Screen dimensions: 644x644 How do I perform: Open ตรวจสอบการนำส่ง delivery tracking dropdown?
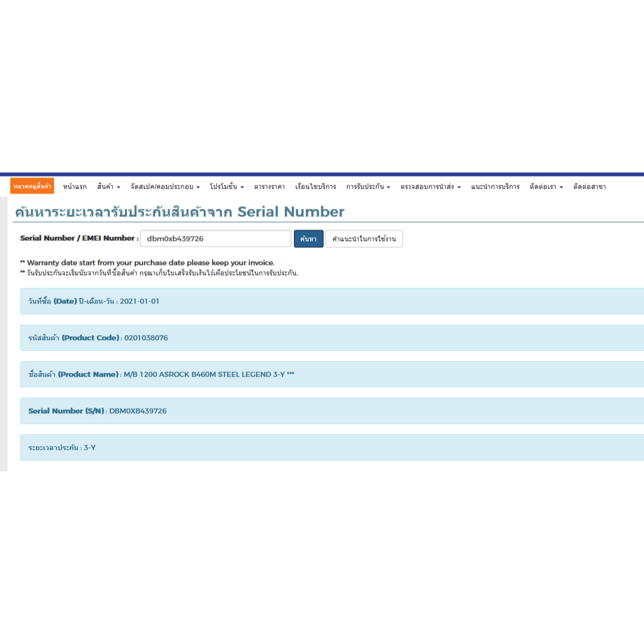(x=430, y=187)
